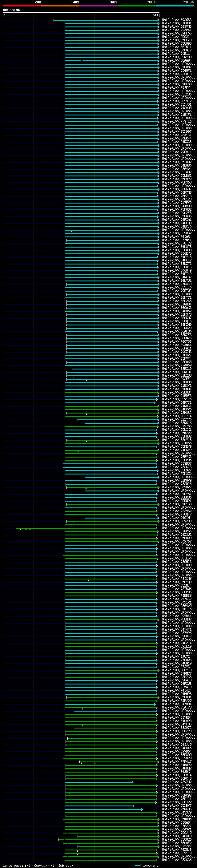Select the UniRef100_A8JFY4 label
Image resolution: width=197 pixels, height=868 pixels.
pyautogui.click(x=177, y=88)
